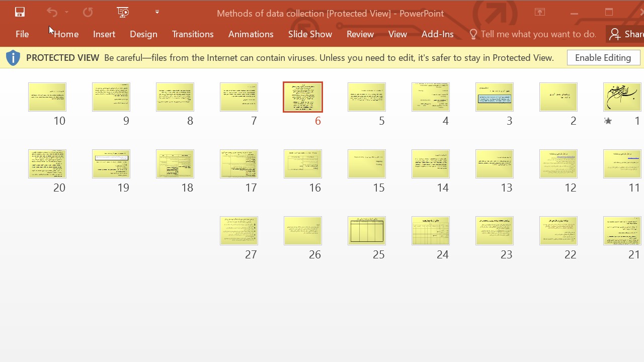Open Customize Quick Access Toolbar dropdown
This screenshot has height=362, width=644.
(x=157, y=12)
